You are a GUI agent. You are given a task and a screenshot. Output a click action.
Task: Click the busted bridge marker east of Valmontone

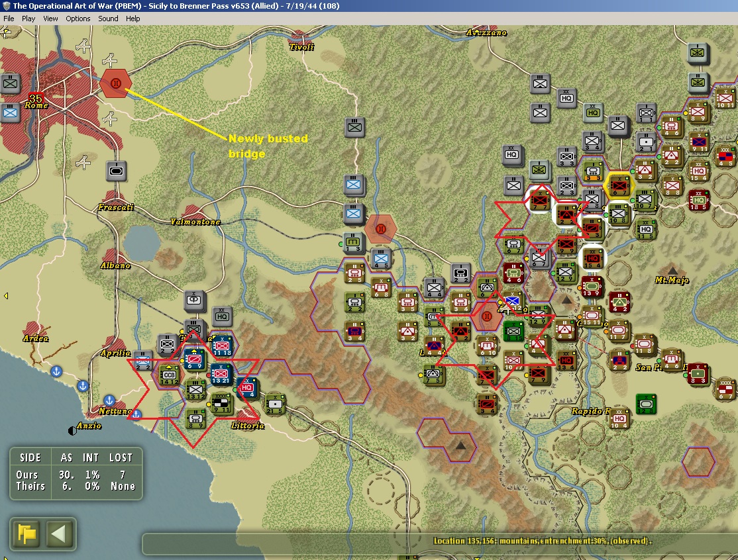380,229
